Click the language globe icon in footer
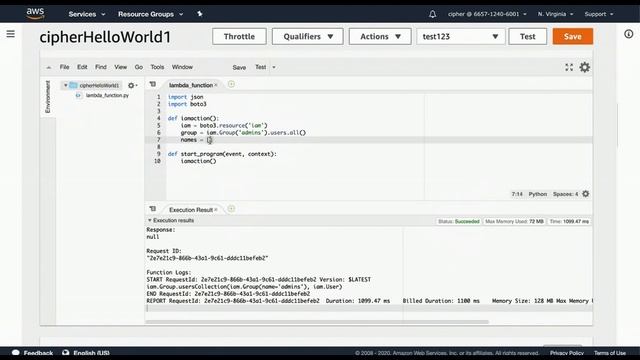 click(x=65, y=353)
